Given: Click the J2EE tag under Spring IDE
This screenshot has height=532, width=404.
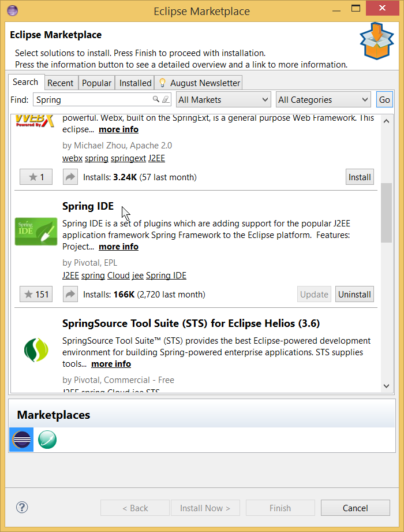Looking at the screenshot, I should [x=71, y=276].
